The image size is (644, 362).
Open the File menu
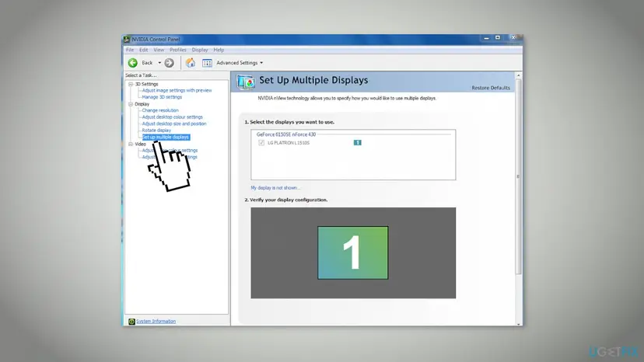[130, 50]
